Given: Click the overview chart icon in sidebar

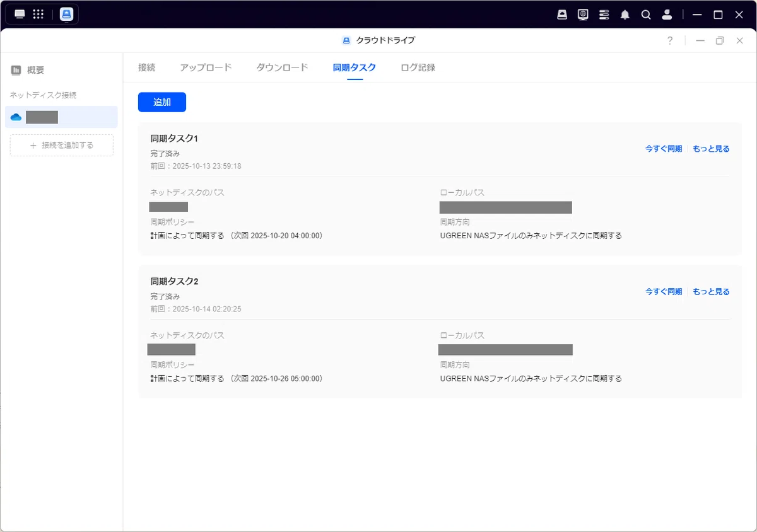Looking at the screenshot, I should 16,70.
